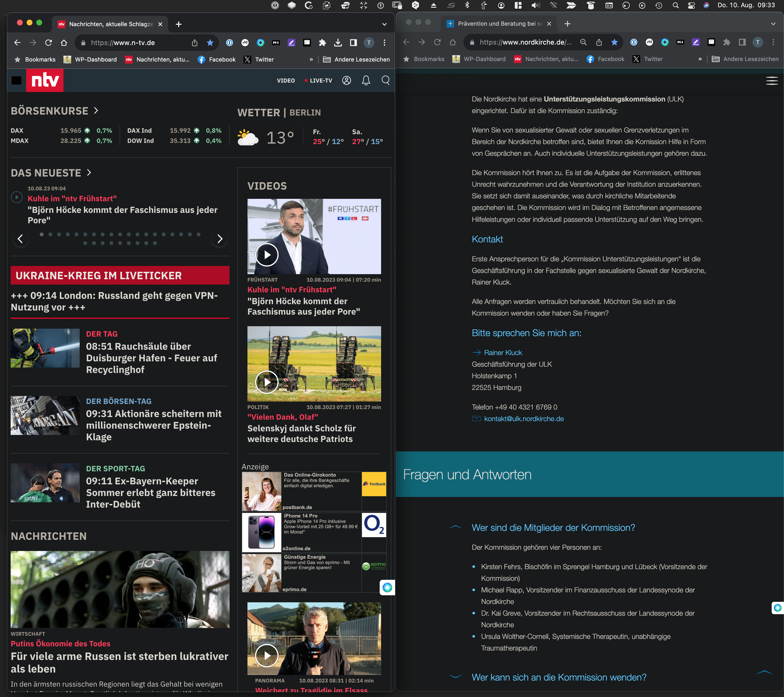Show more bookmarks chevron in ntv window
The width and height of the screenshot is (784, 697).
pos(311,60)
